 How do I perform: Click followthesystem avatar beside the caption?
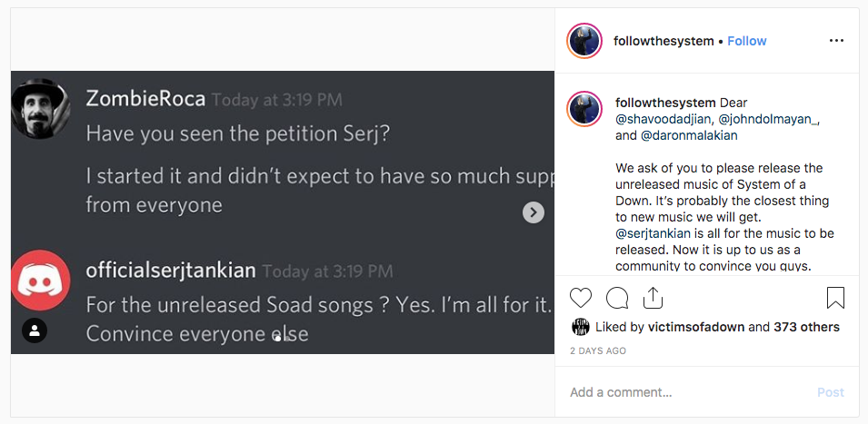pos(584,109)
